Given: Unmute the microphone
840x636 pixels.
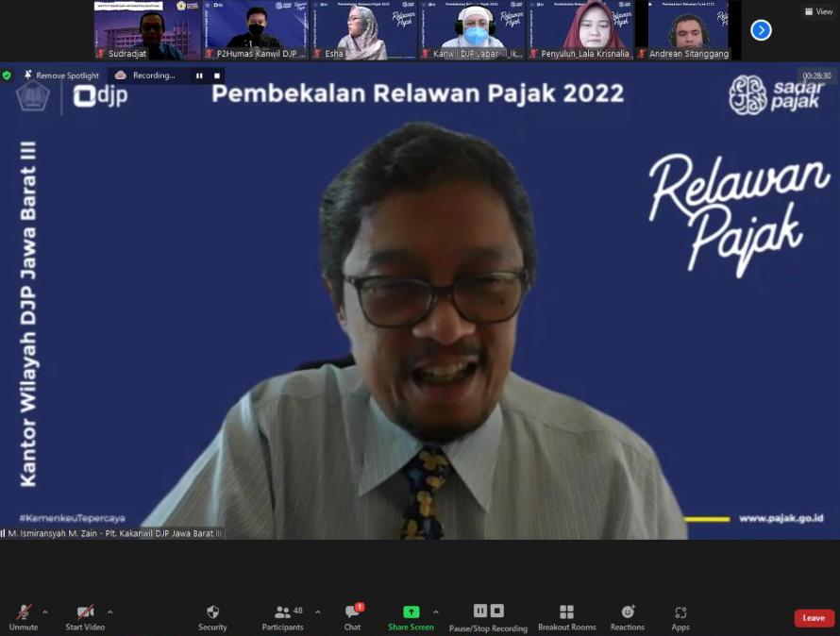Looking at the screenshot, I should pos(24,617).
